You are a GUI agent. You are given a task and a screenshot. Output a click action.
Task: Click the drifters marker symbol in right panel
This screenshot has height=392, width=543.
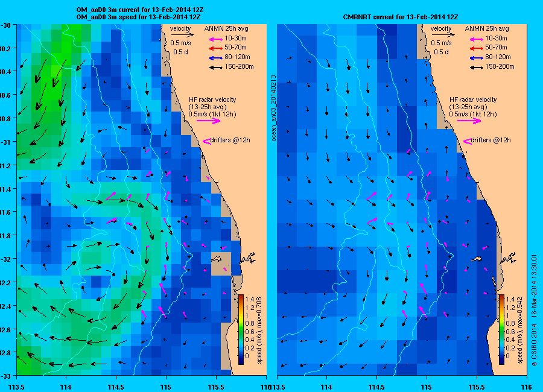(467, 141)
